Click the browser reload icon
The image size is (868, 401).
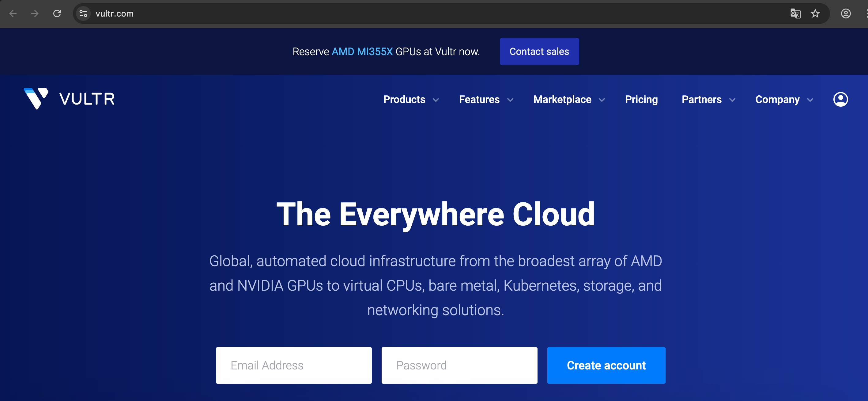(57, 13)
